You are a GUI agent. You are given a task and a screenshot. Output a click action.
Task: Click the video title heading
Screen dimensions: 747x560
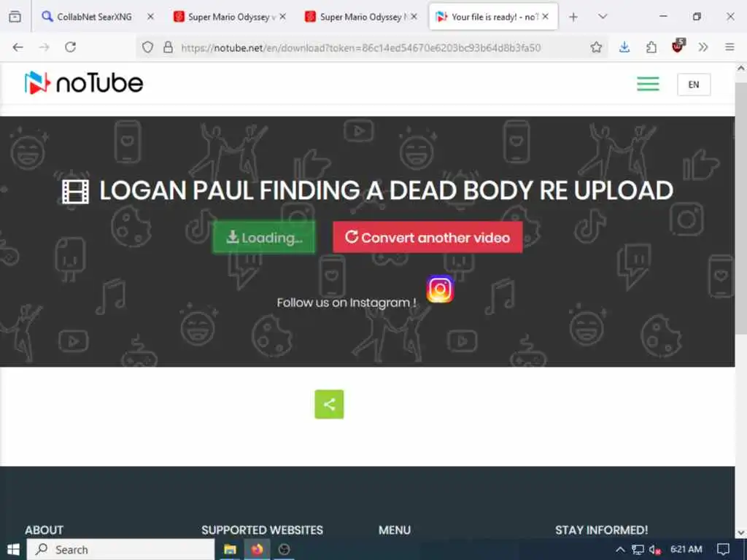click(x=386, y=190)
